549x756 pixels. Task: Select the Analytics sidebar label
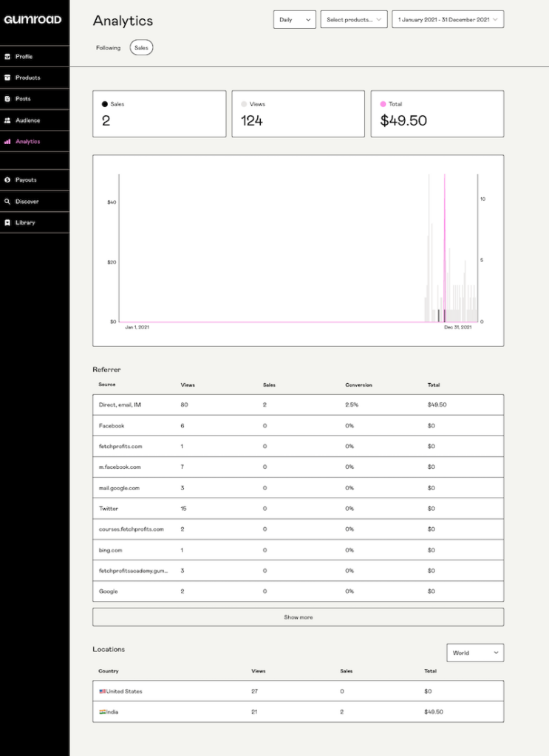pyautogui.click(x=27, y=141)
